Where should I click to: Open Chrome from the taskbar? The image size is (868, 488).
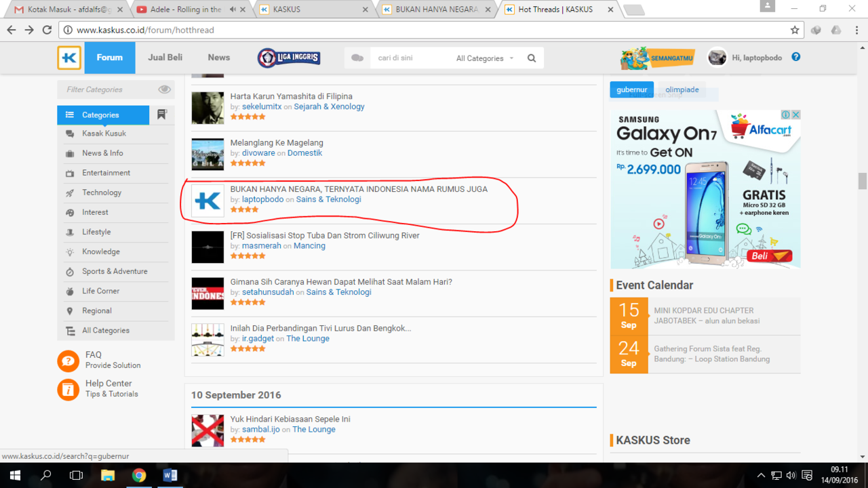(x=139, y=475)
